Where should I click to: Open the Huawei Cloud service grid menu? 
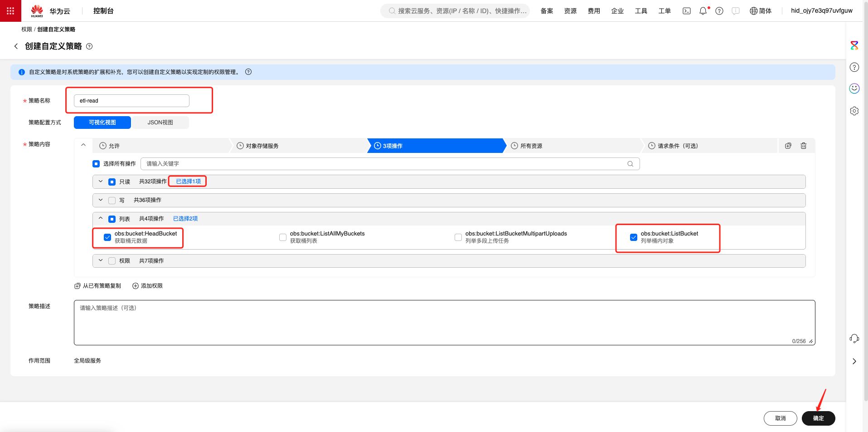pyautogui.click(x=10, y=10)
